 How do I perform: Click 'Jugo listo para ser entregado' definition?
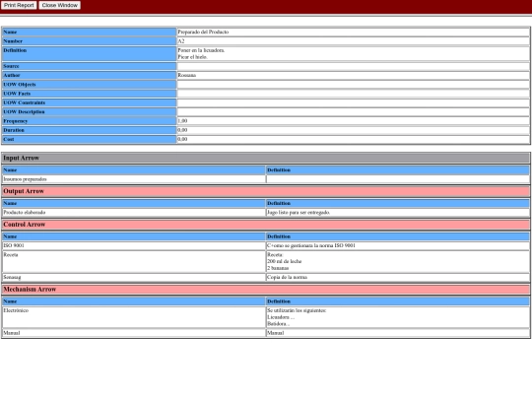pos(299,213)
